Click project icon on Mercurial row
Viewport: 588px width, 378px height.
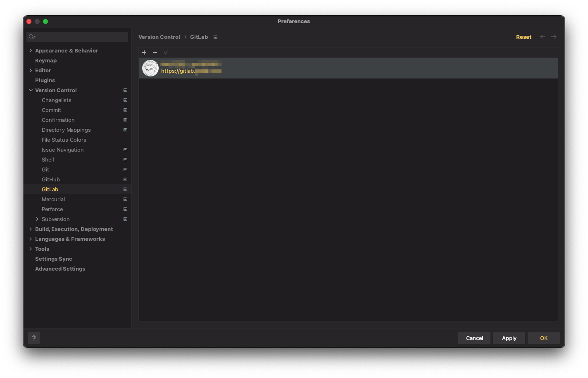[125, 199]
